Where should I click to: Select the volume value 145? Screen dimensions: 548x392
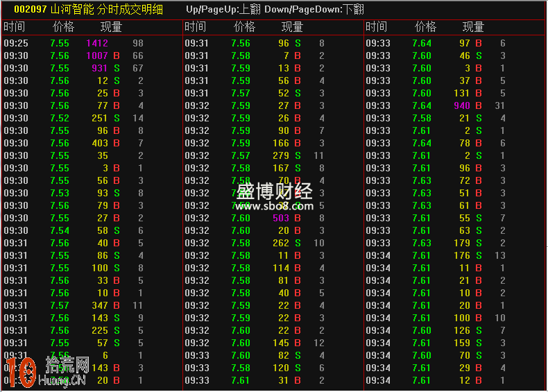click(281, 343)
